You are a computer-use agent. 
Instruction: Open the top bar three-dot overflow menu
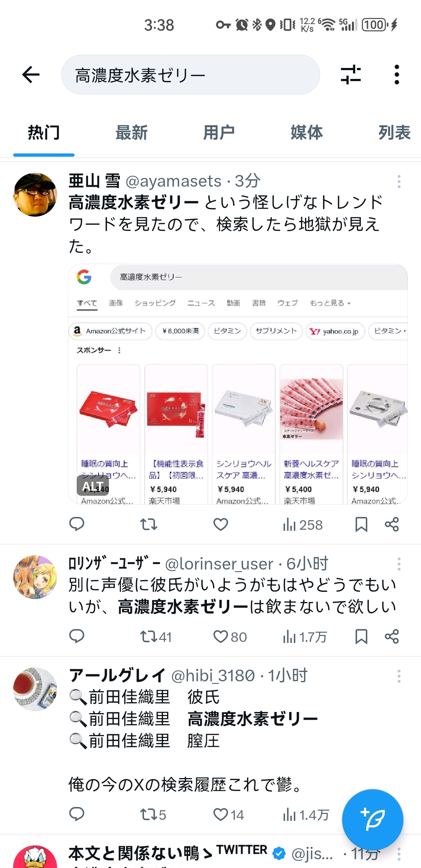(397, 75)
